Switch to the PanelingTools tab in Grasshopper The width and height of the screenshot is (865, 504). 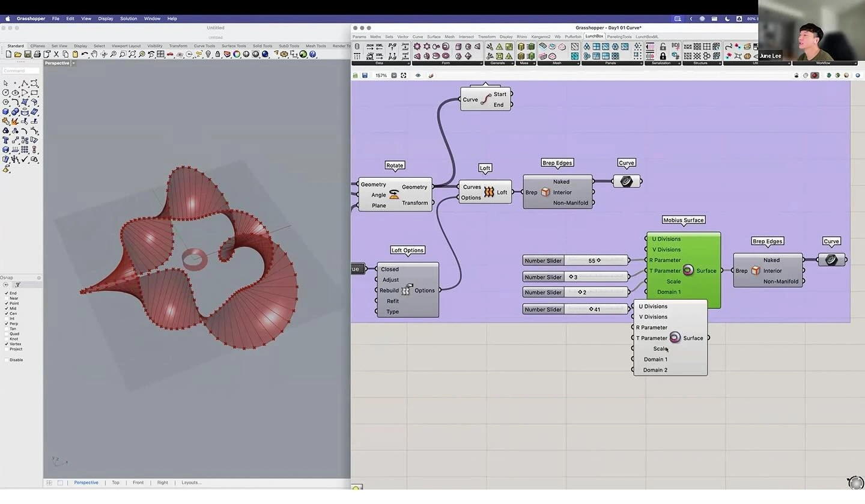(619, 36)
